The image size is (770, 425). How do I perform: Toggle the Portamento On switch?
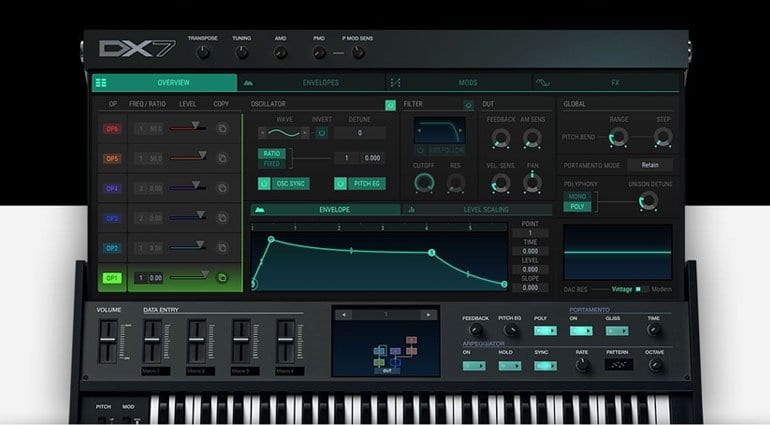click(581, 331)
